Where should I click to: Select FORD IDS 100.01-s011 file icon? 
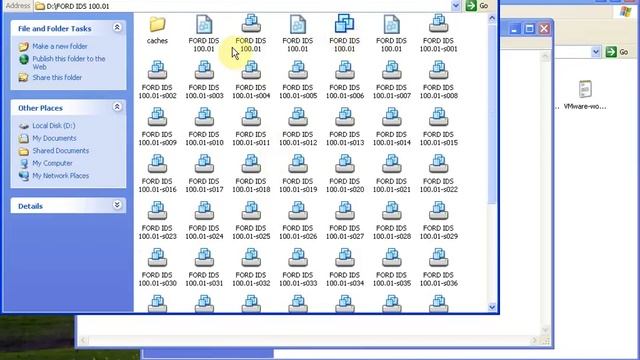coord(251,117)
